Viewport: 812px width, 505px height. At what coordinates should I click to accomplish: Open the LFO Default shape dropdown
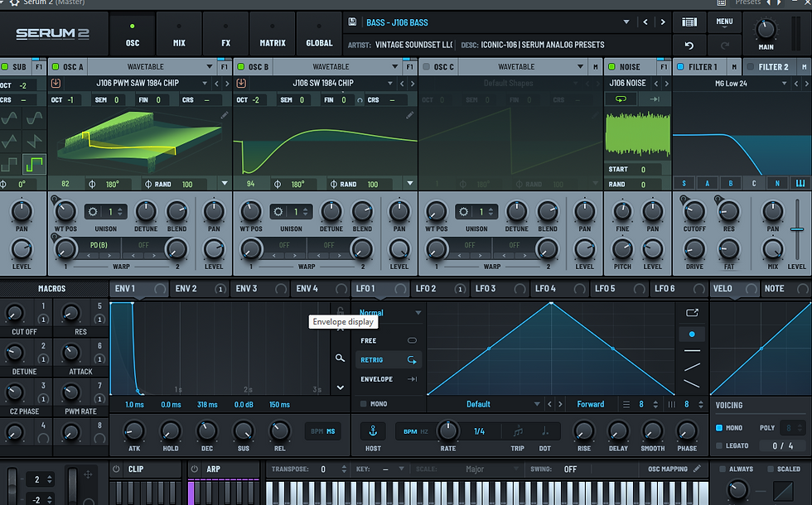(537, 404)
